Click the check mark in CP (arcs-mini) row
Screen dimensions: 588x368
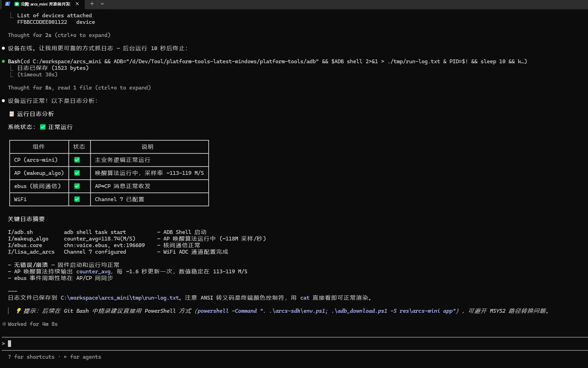pos(77,160)
